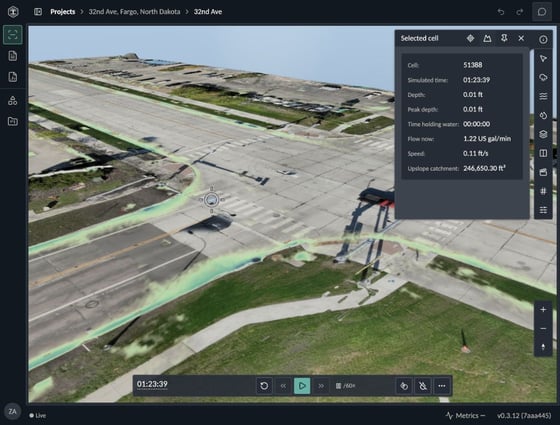Open the Projects breadcrumb
Screen dimensions: 560x425
pyautogui.click(x=63, y=12)
